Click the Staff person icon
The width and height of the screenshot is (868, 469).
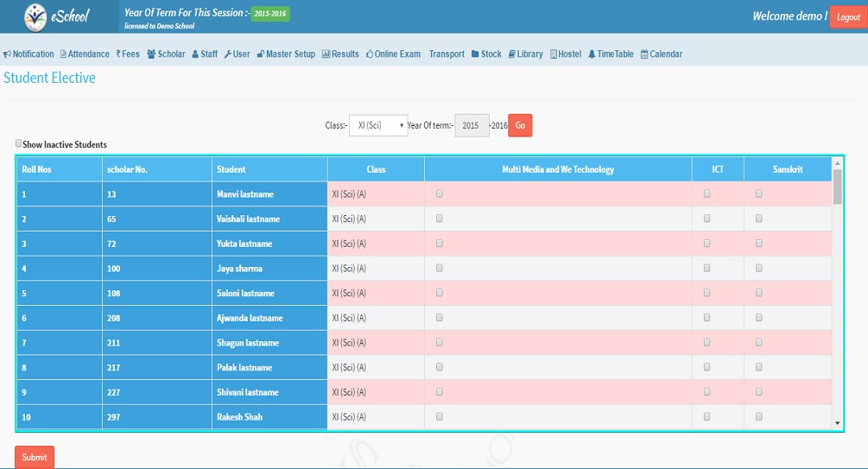pyautogui.click(x=195, y=54)
